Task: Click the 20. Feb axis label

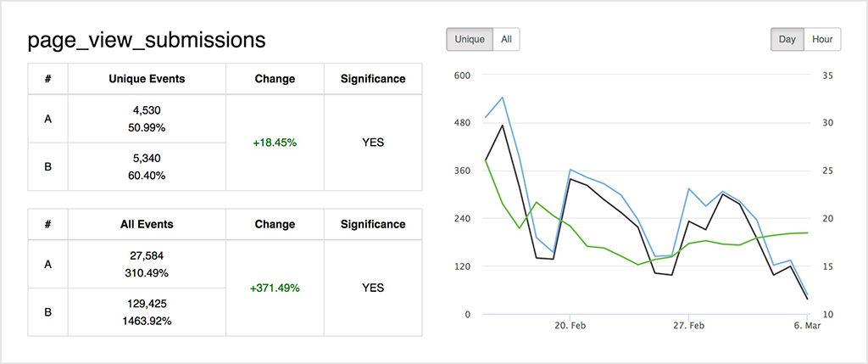Action: point(570,327)
